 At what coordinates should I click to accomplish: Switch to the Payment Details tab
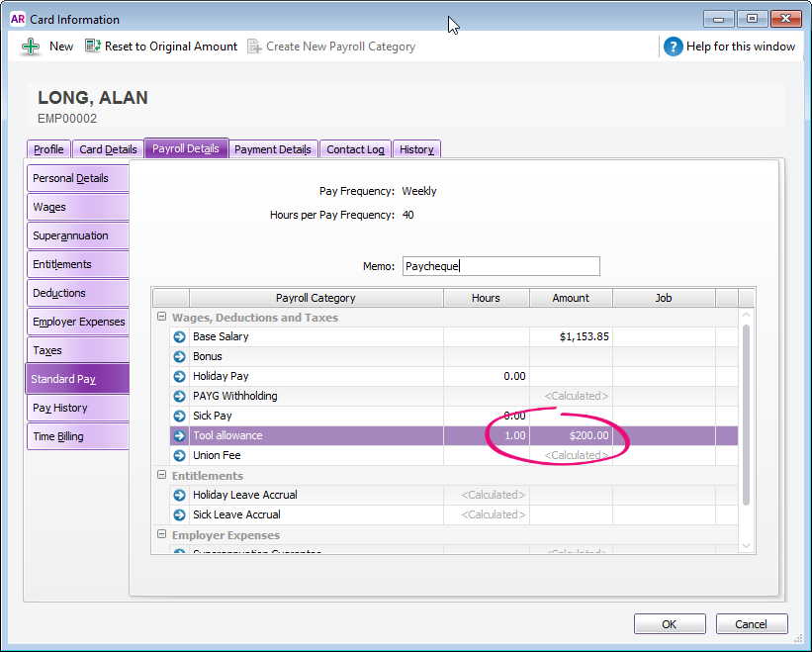(x=273, y=148)
